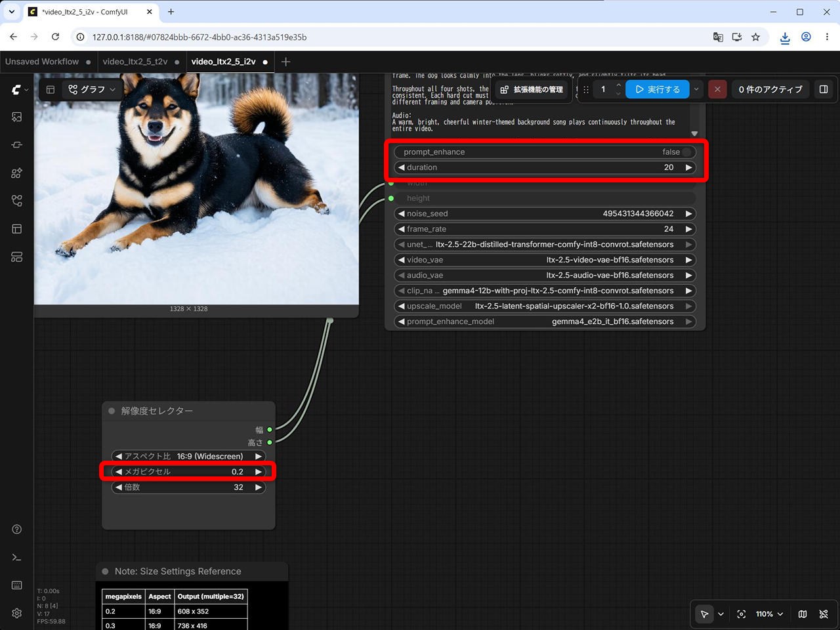Toggle the Note: Size Settings Reference collapse dot
The width and height of the screenshot is (840, 630).
click(x=105, y=572)
